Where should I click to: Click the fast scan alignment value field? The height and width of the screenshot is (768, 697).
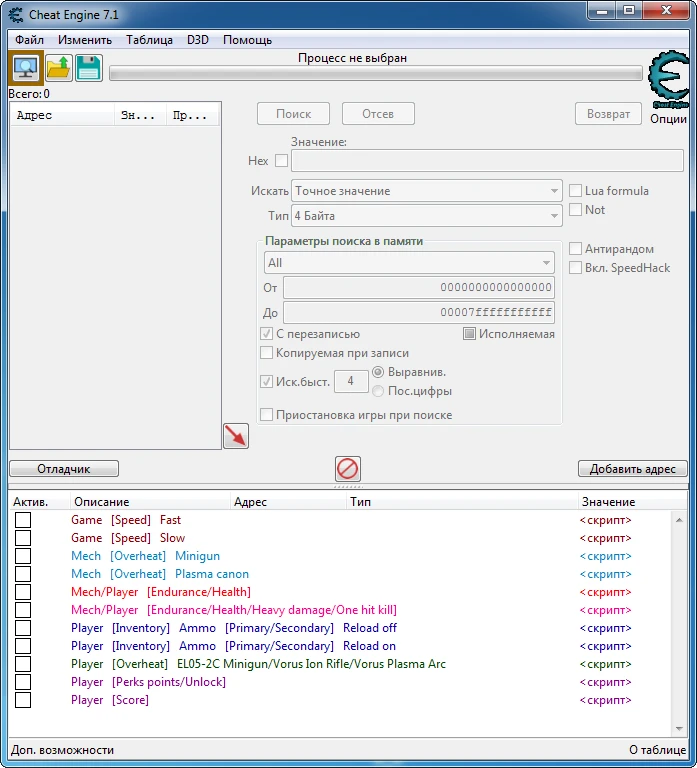click(x=351, y=381)
